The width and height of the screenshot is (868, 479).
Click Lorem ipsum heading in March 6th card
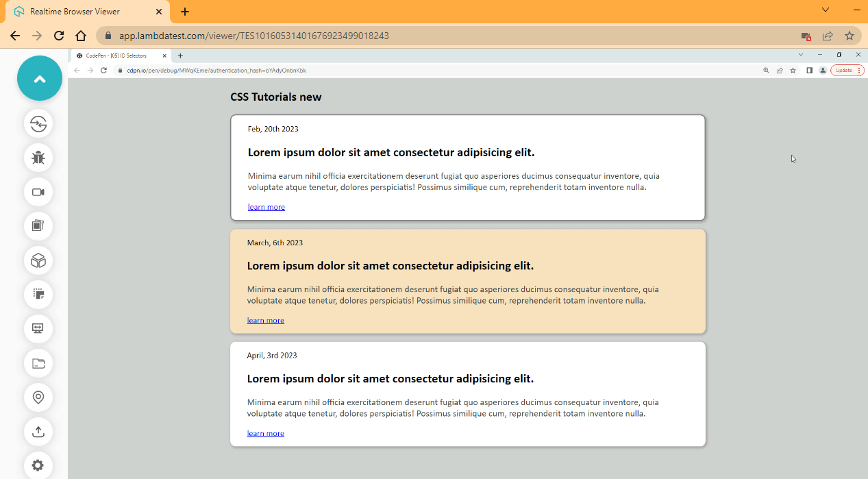[390, 266]
